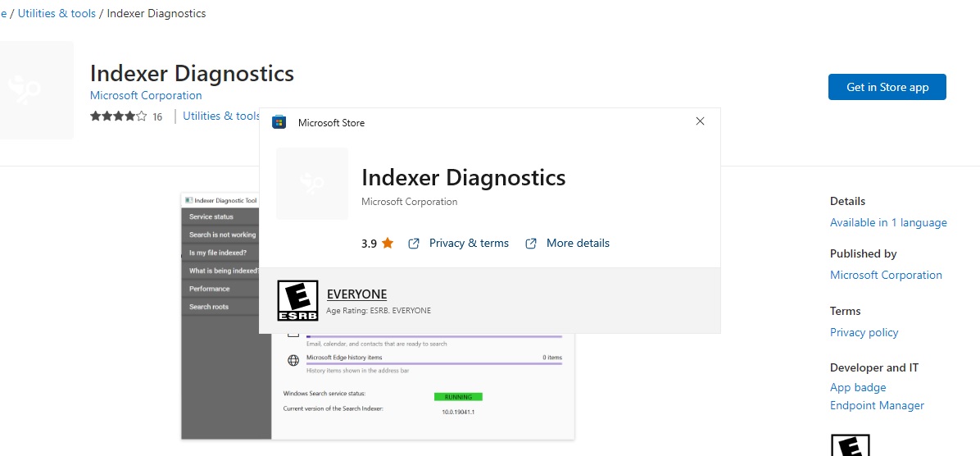This screenshot has width=980, height=456.
Task: Open the Privacy policy link
Action: click(864, 333)
